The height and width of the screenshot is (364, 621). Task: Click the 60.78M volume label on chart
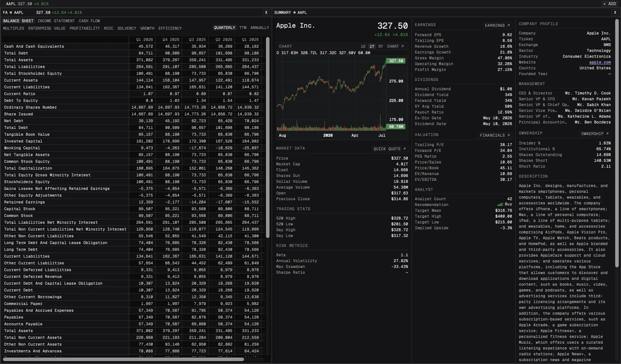coord(396,127)
